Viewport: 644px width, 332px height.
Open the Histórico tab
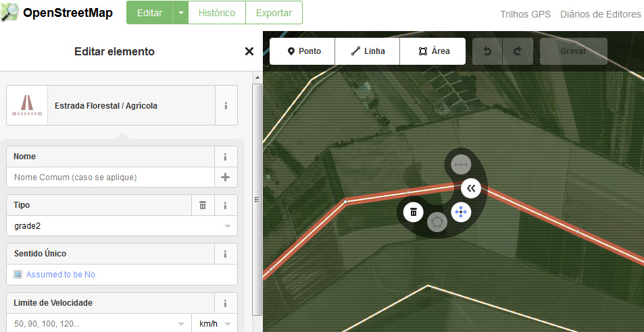[x=217, y=13]
